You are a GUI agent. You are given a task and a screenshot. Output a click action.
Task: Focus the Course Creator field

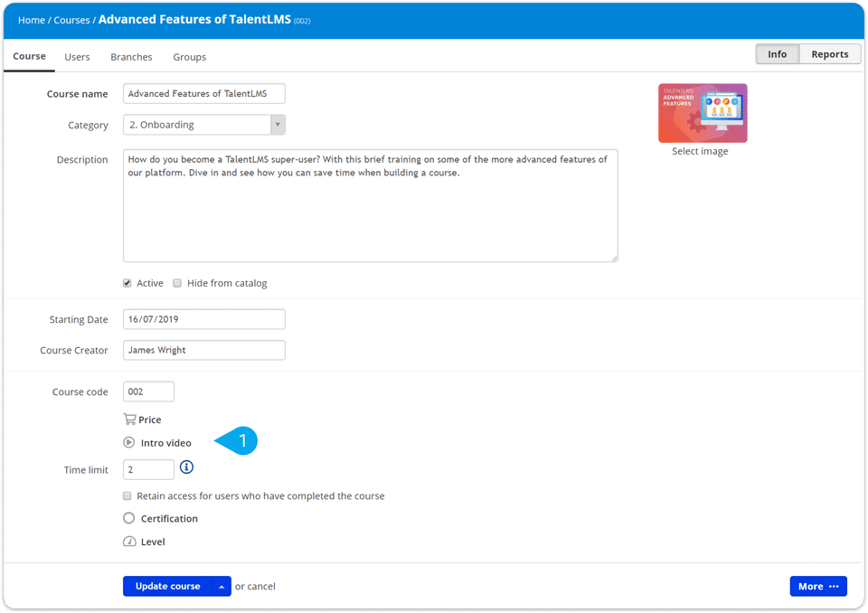[204, 350]
